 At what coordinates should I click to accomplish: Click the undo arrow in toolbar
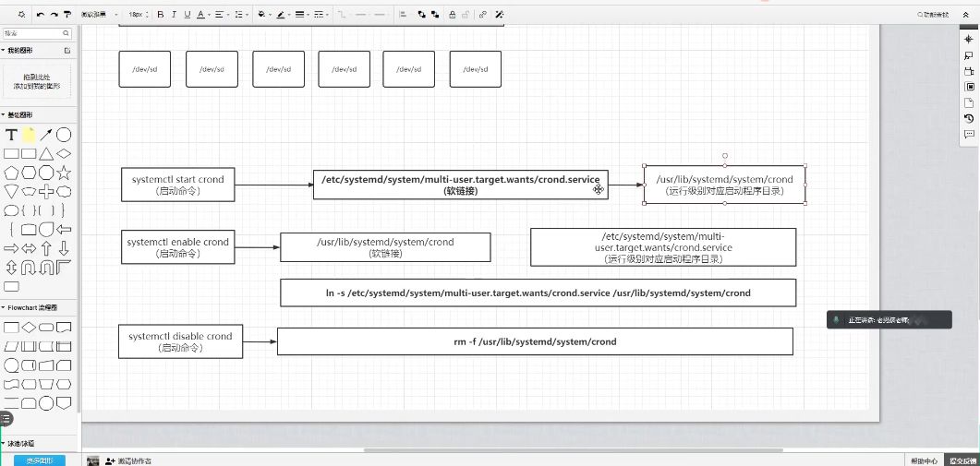[40, 15]
